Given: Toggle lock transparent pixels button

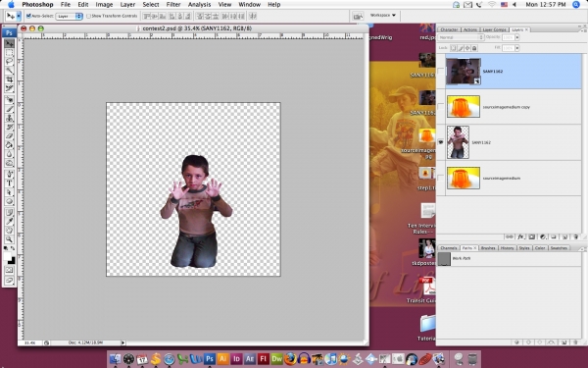Looking at the screenshot, I should 454,48.
